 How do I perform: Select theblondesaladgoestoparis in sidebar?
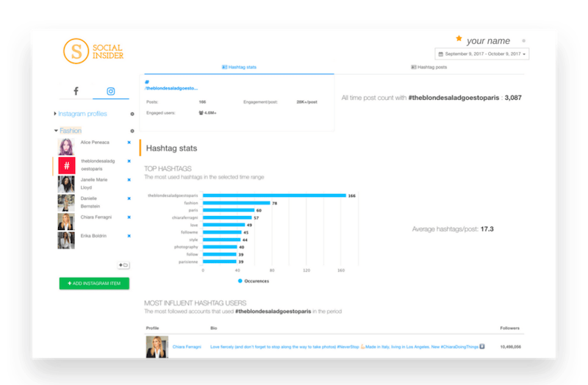98,165
